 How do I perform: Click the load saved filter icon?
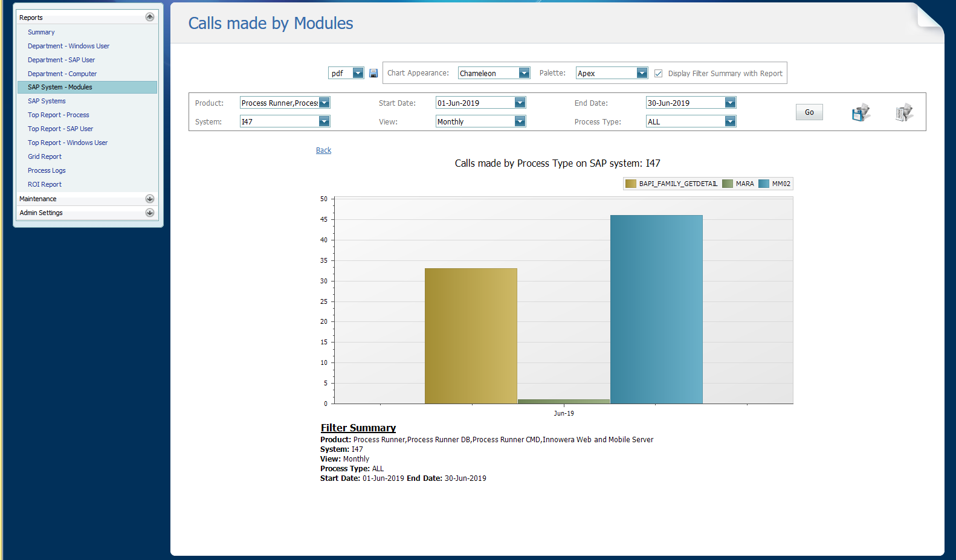904,112
